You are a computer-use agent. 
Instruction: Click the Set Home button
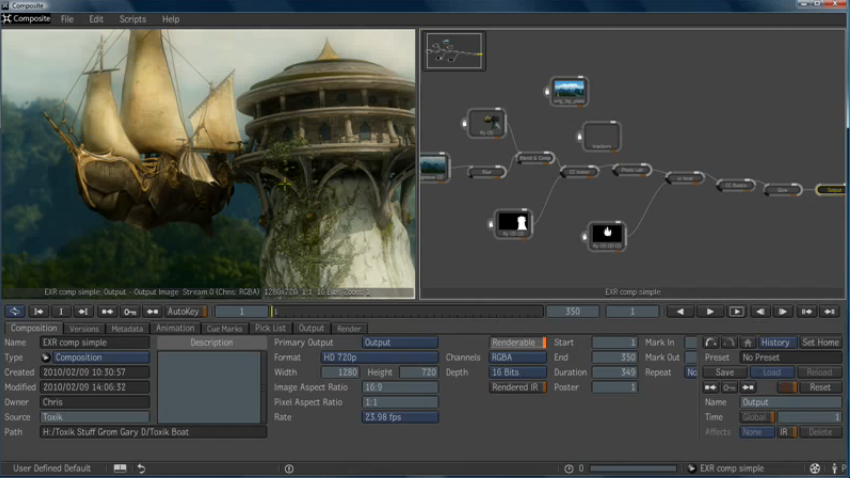(820, 342)
